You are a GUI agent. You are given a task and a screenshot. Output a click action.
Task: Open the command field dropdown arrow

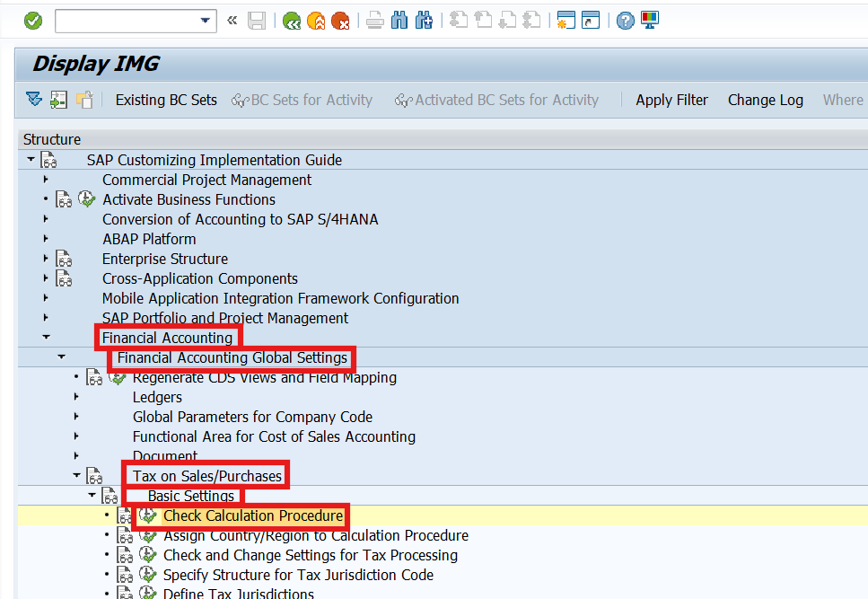[205, 20]
